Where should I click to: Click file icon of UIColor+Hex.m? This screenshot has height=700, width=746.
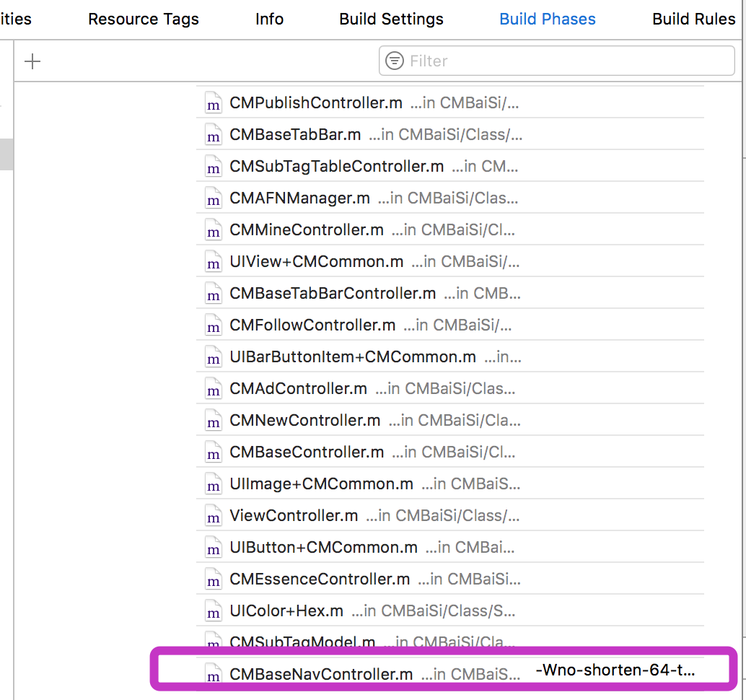(213, 611)
